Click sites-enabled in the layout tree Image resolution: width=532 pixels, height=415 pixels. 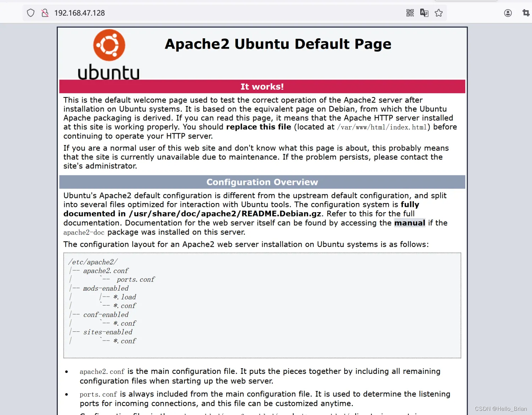108,332
